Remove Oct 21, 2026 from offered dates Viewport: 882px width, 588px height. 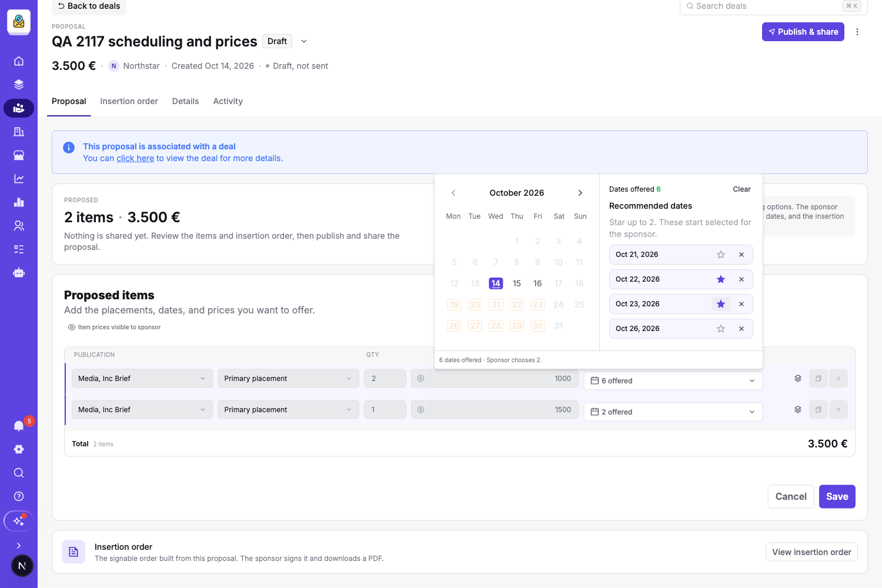(x=741, y=255)
